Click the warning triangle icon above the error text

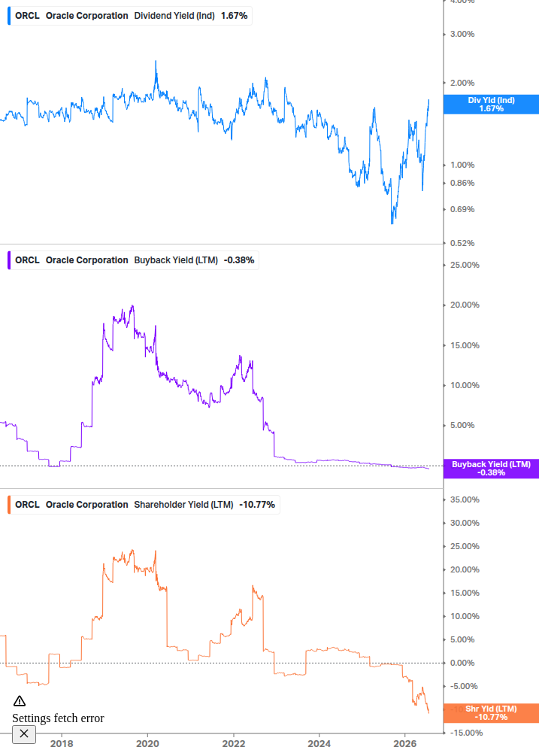tap(20, 701)
